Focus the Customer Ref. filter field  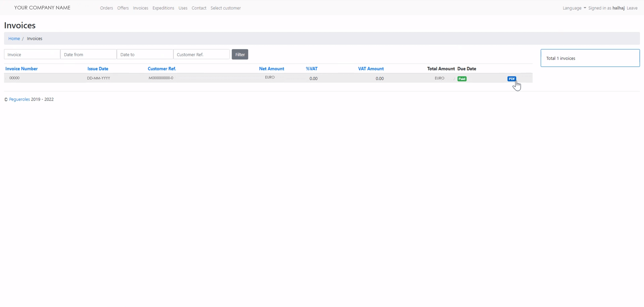pos(201,55)
